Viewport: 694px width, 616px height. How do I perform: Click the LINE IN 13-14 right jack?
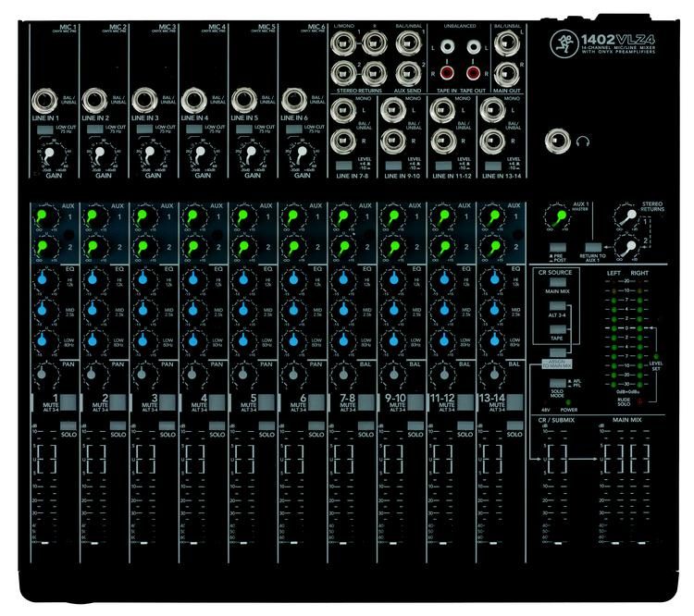pos(492,142)
